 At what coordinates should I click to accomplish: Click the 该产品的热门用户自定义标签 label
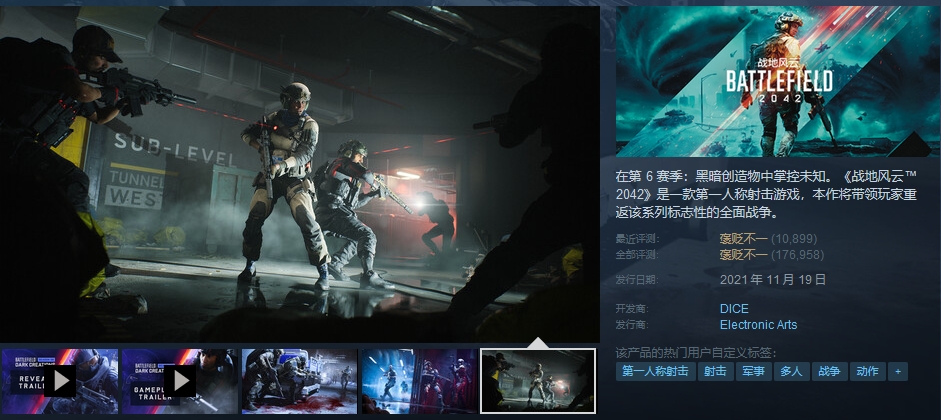[696, 352]
